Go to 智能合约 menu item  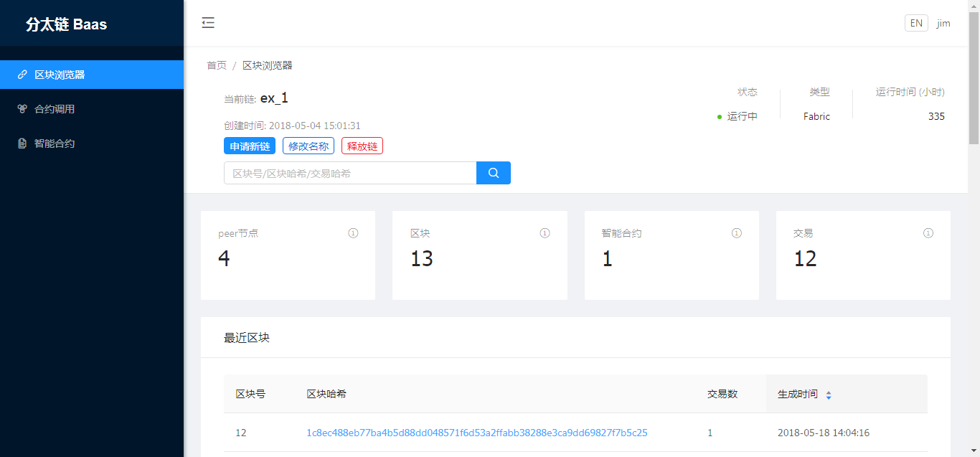point(55,143)
